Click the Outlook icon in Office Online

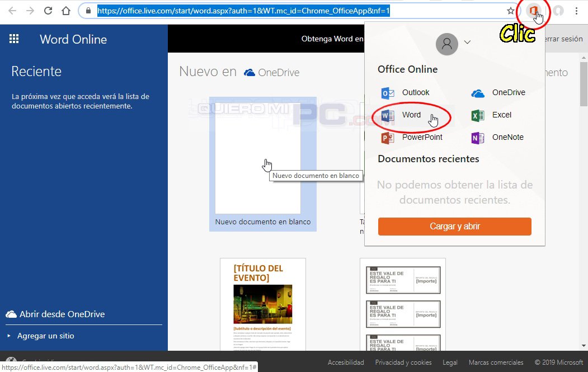387,93
